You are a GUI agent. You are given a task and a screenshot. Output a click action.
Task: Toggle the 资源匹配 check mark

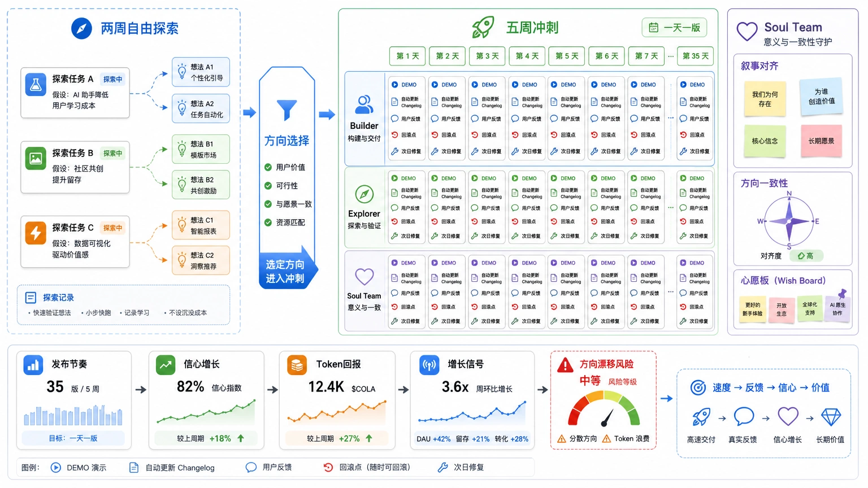click(268, 223)
